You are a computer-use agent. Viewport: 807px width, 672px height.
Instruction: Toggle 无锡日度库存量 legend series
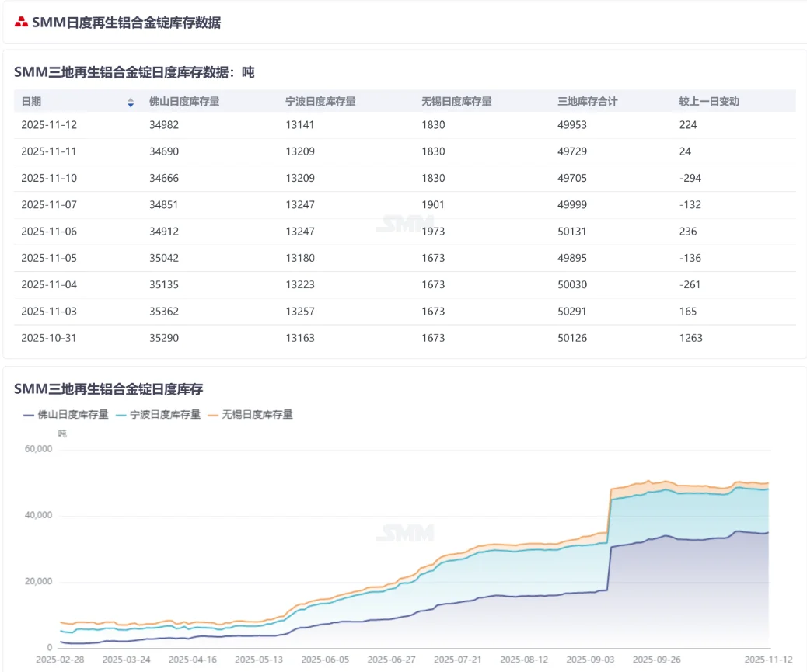coord(250,414)
